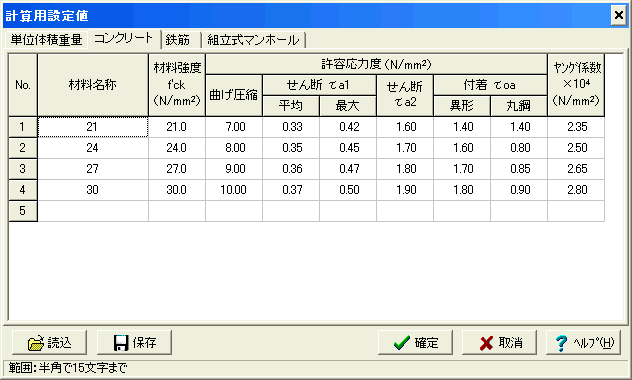The width and height of the screenshot is (632, 380).
Task: Select strength value 27.0
Action: (177, 169)
